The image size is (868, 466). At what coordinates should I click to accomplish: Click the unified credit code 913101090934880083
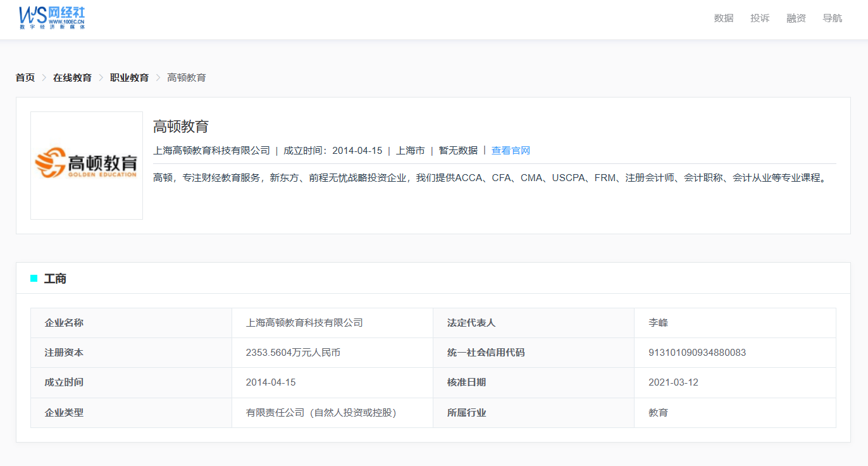point(697,353)
